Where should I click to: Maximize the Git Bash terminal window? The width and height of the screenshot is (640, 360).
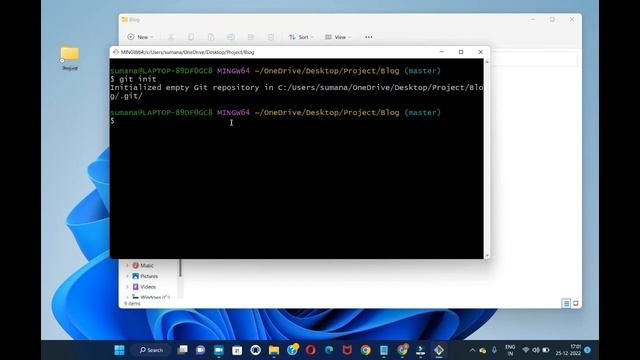[461, 52]
